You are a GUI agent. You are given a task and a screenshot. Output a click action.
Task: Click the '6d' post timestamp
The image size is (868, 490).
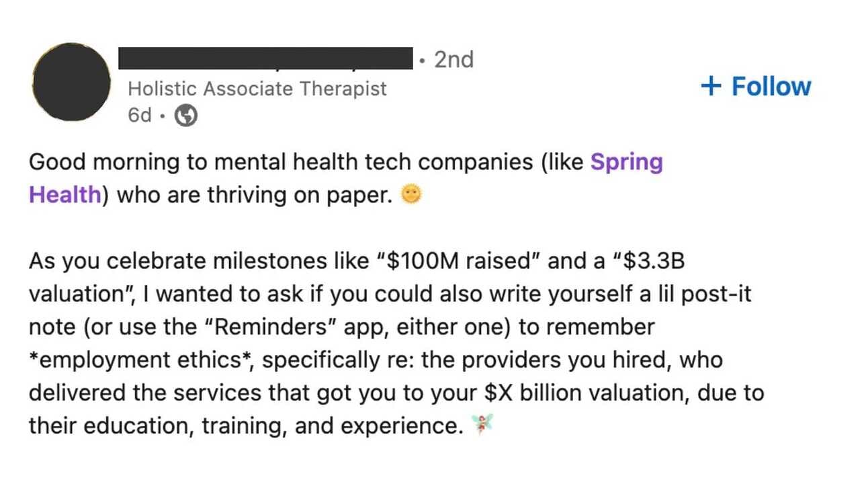(140, 116)
